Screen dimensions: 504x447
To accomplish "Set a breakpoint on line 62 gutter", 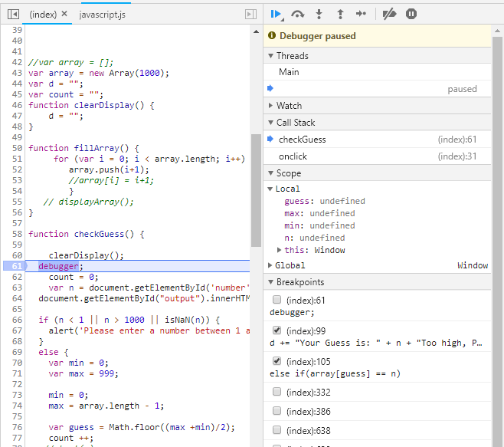I will 17,277.
